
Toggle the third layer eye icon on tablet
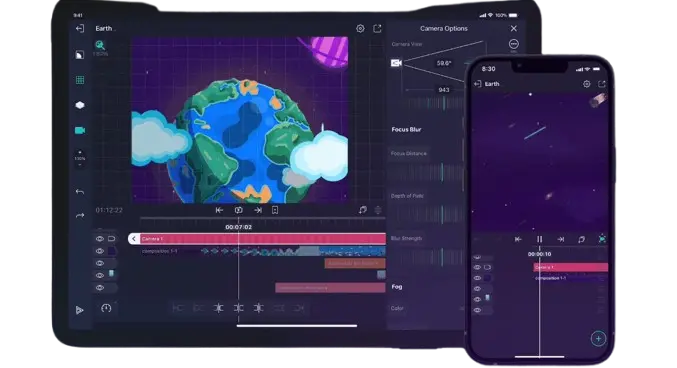coord(100,263)
